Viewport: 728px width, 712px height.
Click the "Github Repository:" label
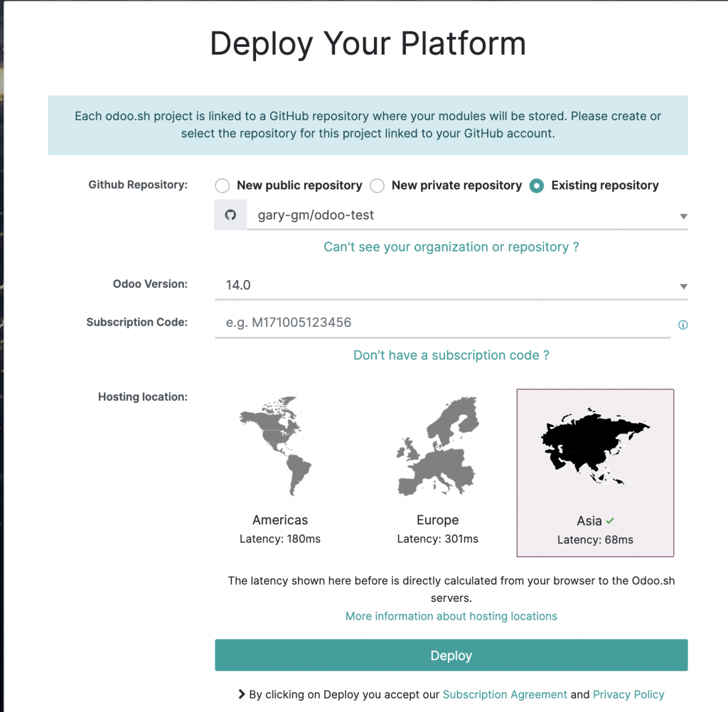point(138,185)
